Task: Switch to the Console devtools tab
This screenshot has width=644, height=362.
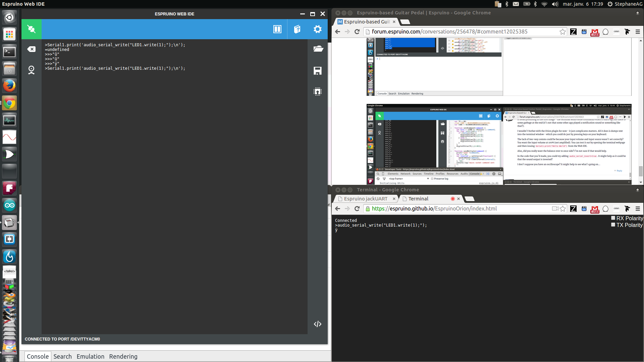Action: click(x=38, y=356)
